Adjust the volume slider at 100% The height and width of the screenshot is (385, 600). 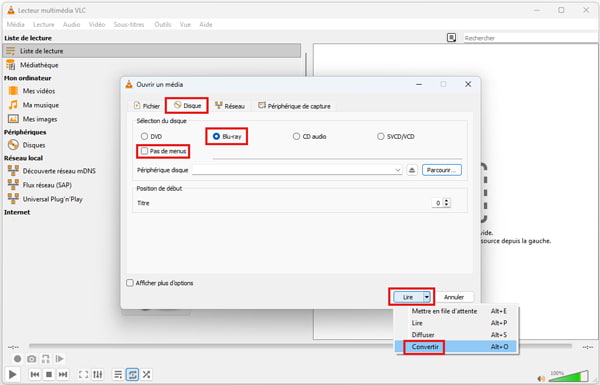click(568, 376)
